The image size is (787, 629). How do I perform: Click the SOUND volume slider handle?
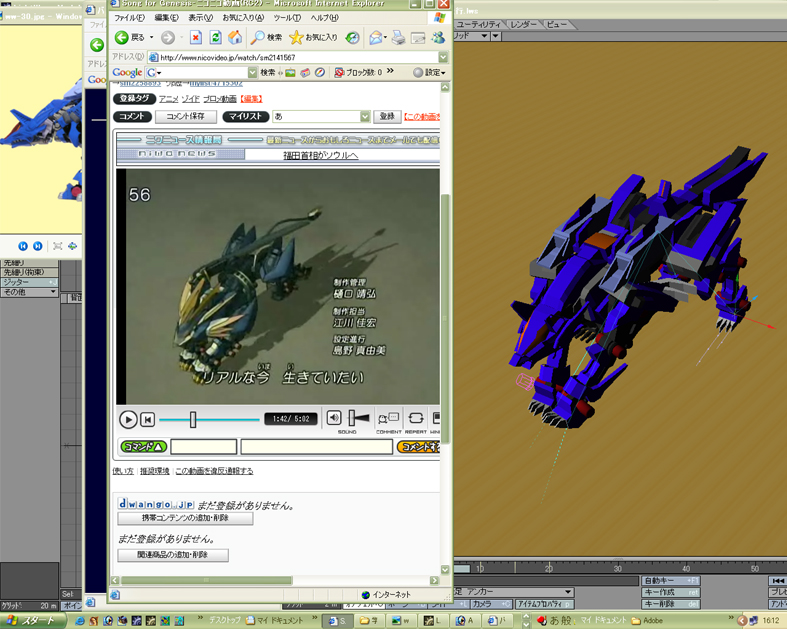pyautogui.click(x=352, y=418)
